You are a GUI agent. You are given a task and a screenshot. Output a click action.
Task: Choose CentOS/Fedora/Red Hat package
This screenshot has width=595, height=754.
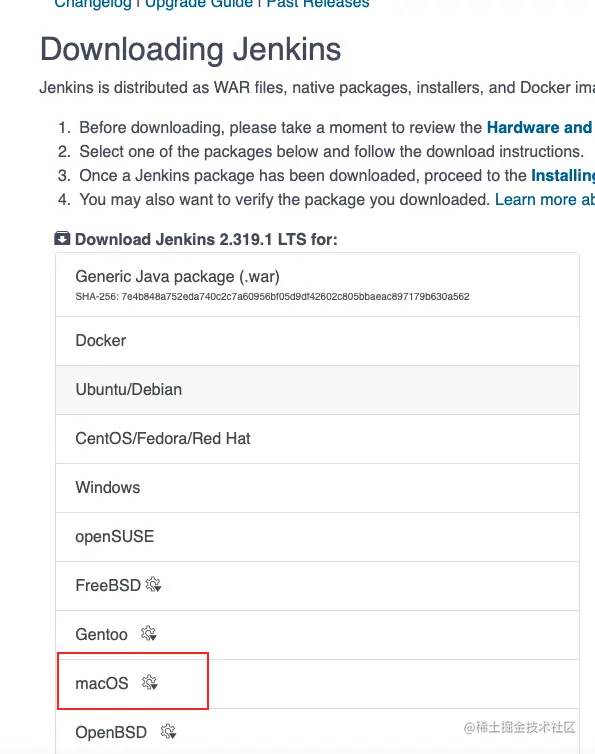pyautogui.click(x=317, y=439)
